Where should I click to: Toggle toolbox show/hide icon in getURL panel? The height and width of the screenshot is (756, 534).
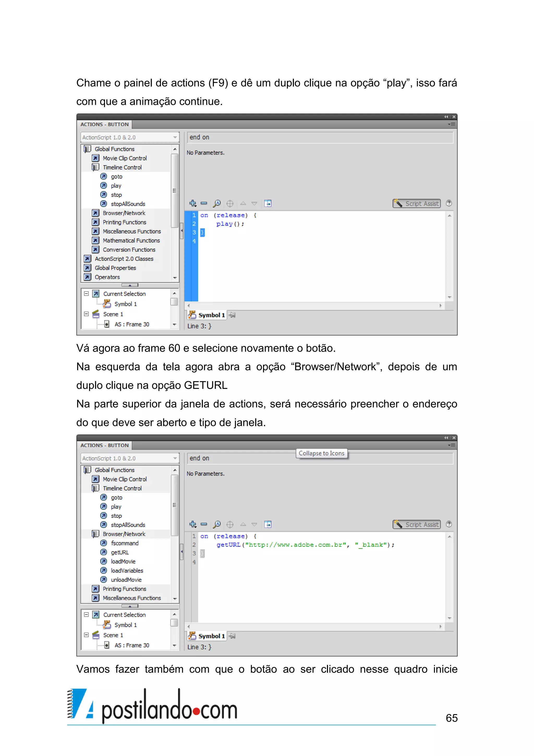coord(268,524)
